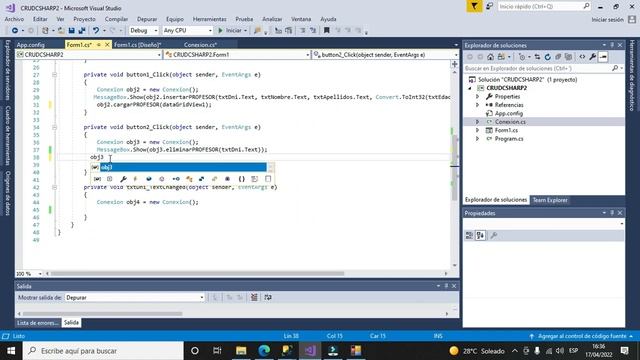The image size is (640, 360).
Task: Open the 100 % zoom level dropdown
Action: pos(29,273)
